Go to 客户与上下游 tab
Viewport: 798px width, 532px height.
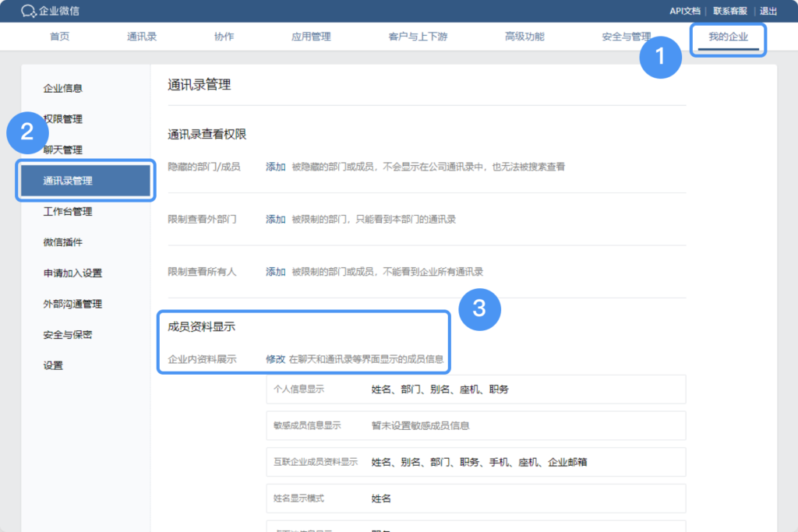coord(418,37)
